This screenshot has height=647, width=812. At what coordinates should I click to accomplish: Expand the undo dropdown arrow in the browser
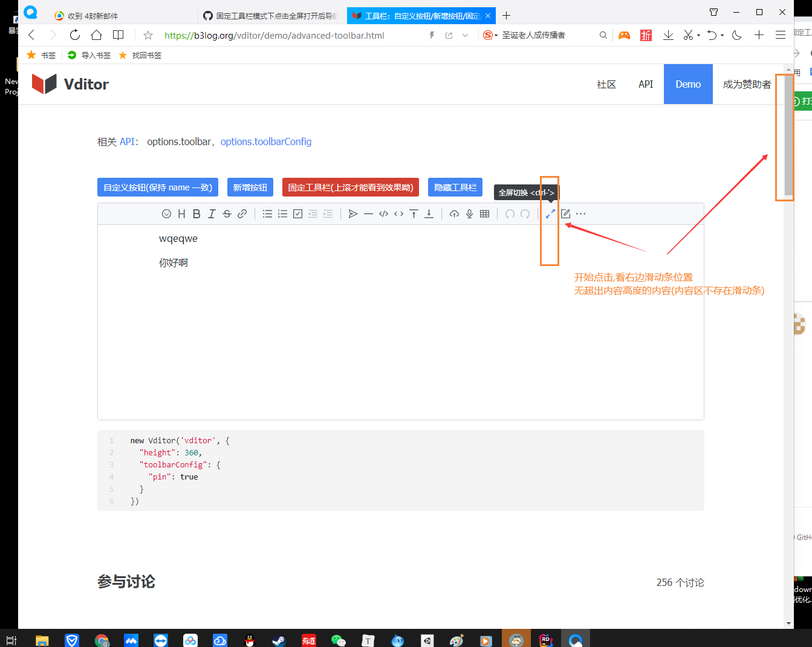pyautogui.click(x=721, y=35)
